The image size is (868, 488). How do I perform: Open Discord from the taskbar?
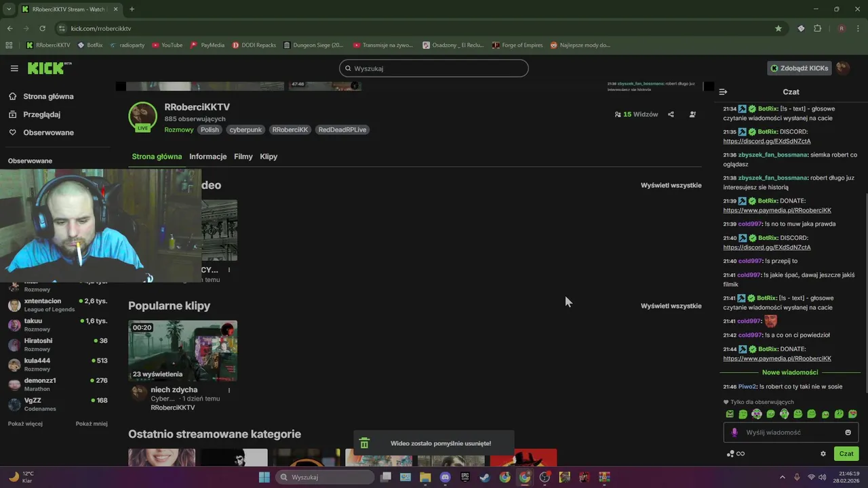pyautogui.click(x=445, y=477)
